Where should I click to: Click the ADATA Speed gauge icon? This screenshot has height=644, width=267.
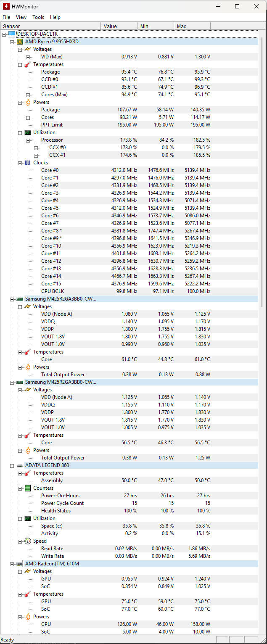coord(28,541)
